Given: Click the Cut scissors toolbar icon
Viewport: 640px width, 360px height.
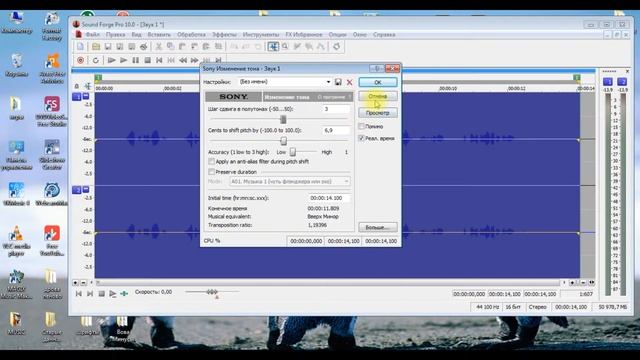Looking at the screenshot, I should 158,47.
